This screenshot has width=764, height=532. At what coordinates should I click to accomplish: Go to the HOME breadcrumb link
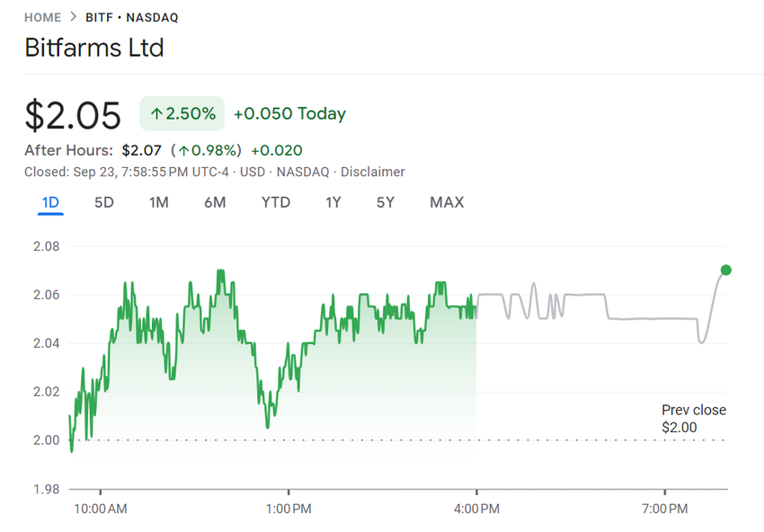pyautogui.click(x=43, y=18)
